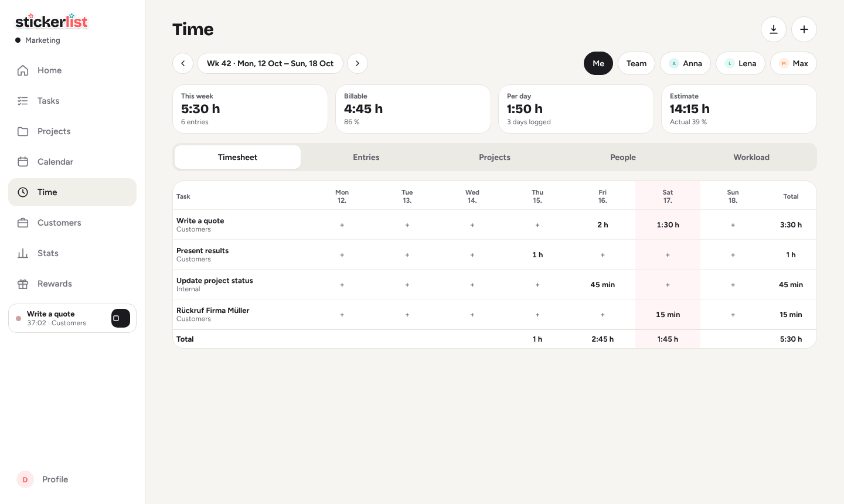The height and width of the screenshot is (504, 844).
Task: Toggle the Anna person filter
Action: pos(685,63)
